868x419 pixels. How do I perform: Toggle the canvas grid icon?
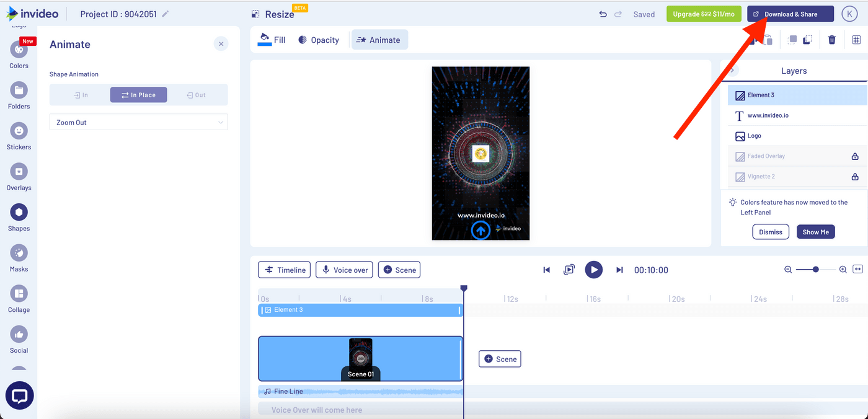[x=856, y=40]
